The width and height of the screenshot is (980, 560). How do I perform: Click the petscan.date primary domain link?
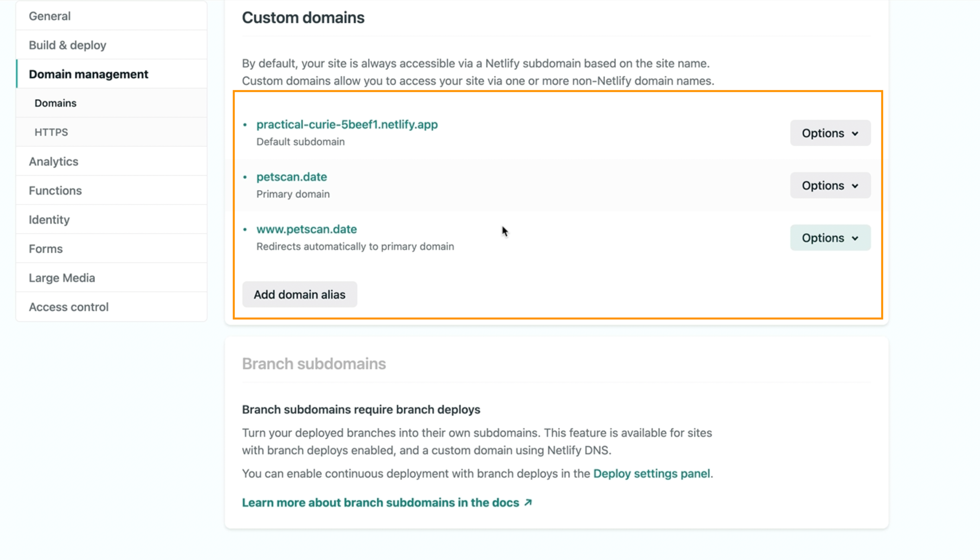coord(292,177)
